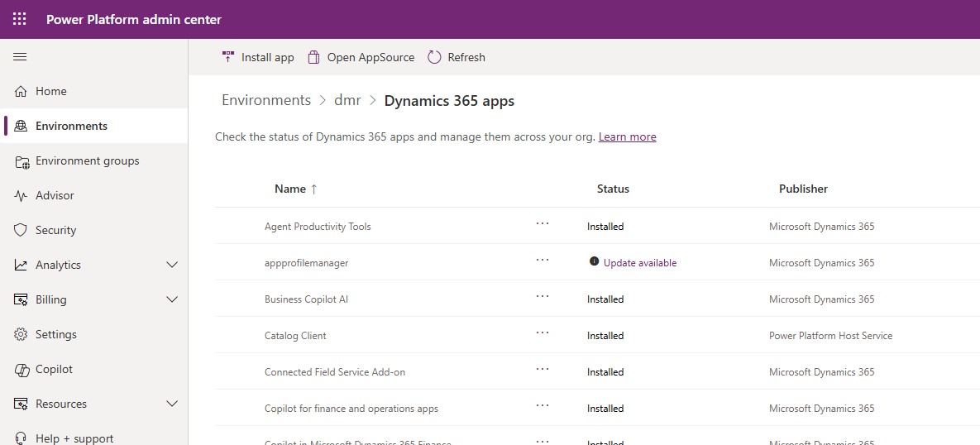Click the Advisor pulse icon
Image resolution: width=980 pixels, height=445 pixels.
[21, 196]
